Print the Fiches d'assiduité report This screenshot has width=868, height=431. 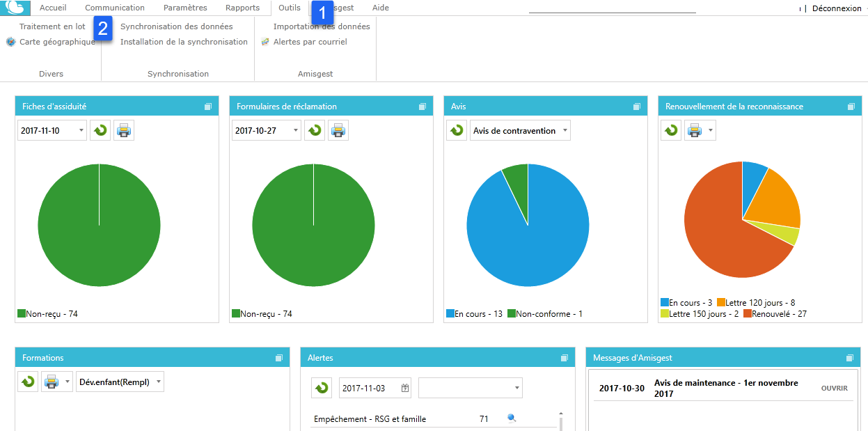click(124, 130)
